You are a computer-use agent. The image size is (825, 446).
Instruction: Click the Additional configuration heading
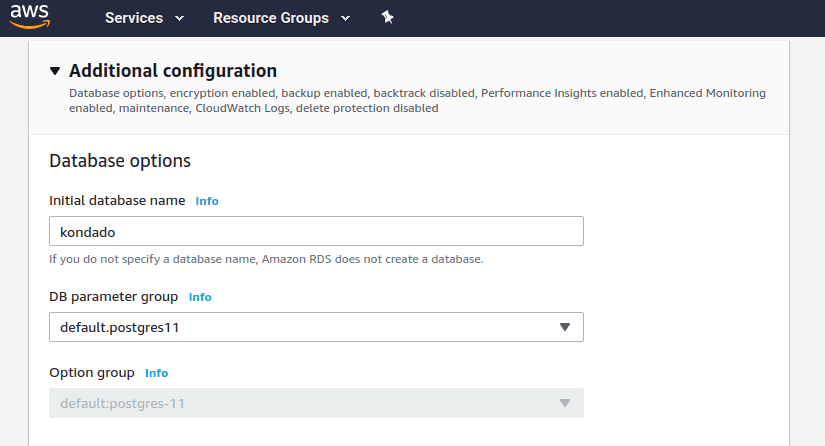pyautogui.click(x=172, y=71)
